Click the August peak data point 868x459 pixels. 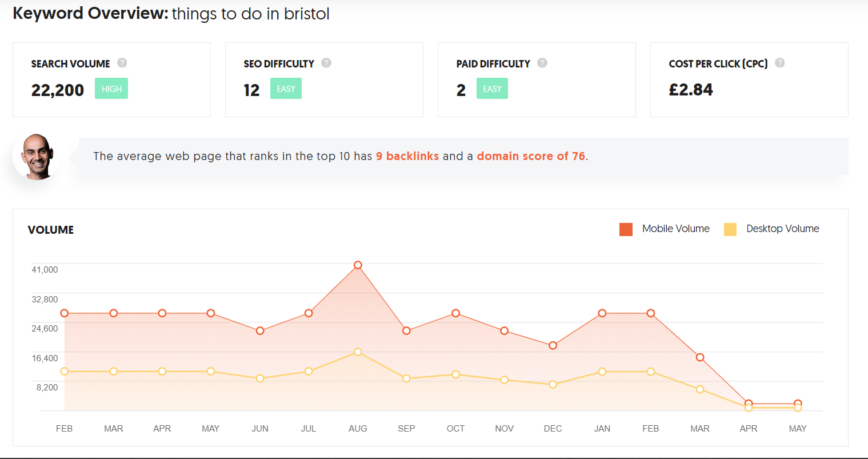coord(358,264)
